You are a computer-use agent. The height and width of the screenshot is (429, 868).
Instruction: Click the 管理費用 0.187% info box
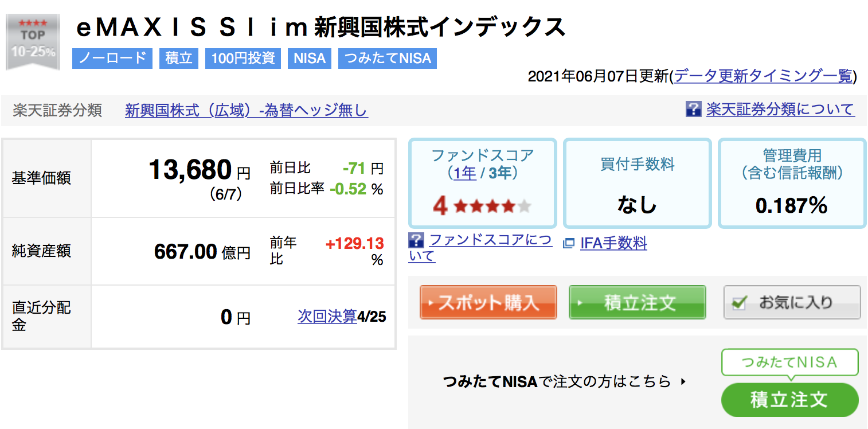click(792, 183)
